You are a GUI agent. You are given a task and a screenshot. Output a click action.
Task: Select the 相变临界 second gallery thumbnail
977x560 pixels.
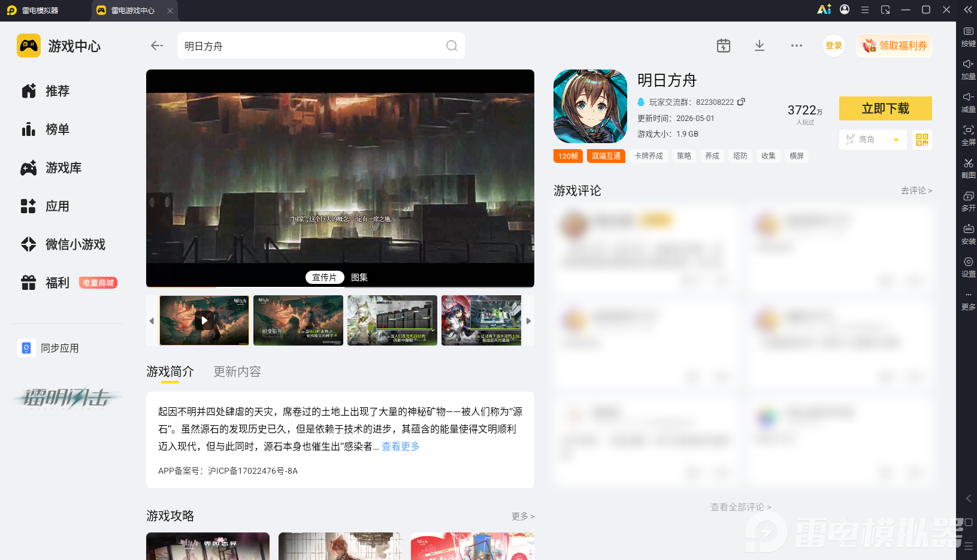pyautogui.click(x=298, y=320)
